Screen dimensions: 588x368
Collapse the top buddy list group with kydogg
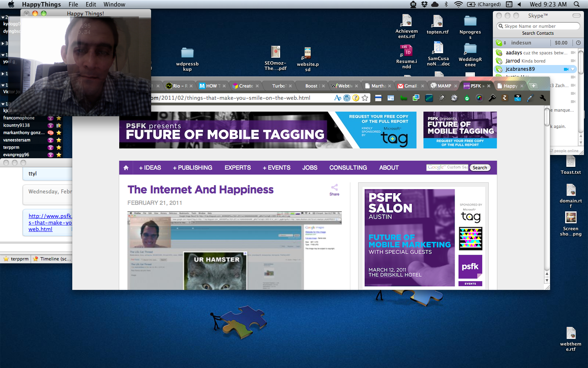pyautogui.click(x=3, y=18)
